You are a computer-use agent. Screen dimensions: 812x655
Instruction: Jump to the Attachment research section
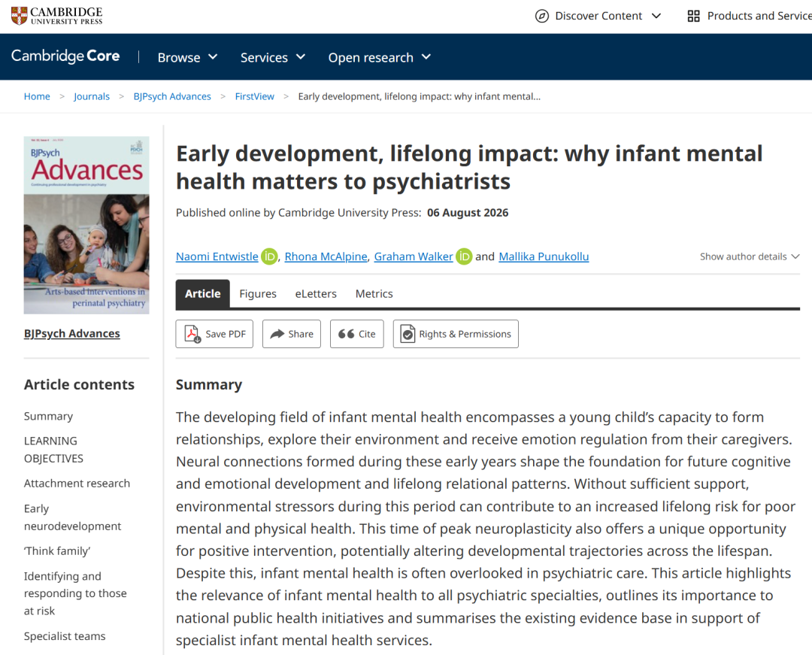77,483
